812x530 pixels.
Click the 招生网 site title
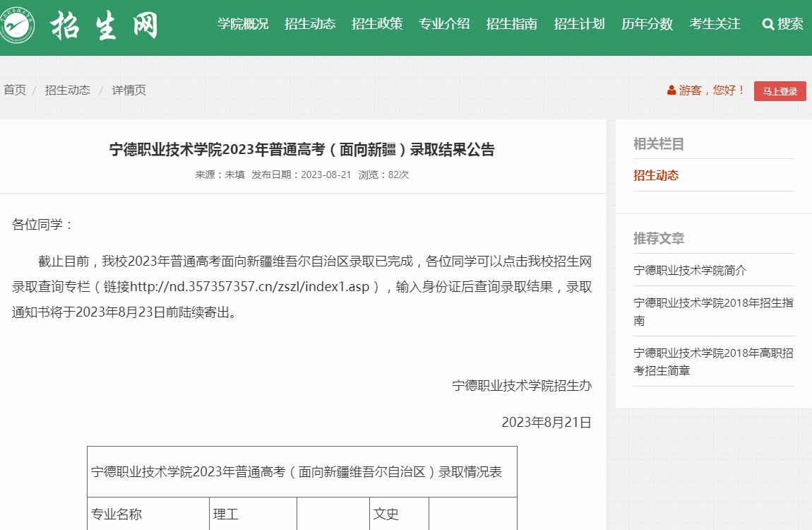pos(104,25)
